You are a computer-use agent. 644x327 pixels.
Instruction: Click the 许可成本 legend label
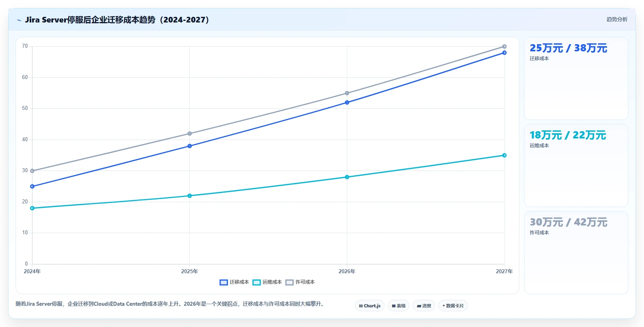[305, 282]
